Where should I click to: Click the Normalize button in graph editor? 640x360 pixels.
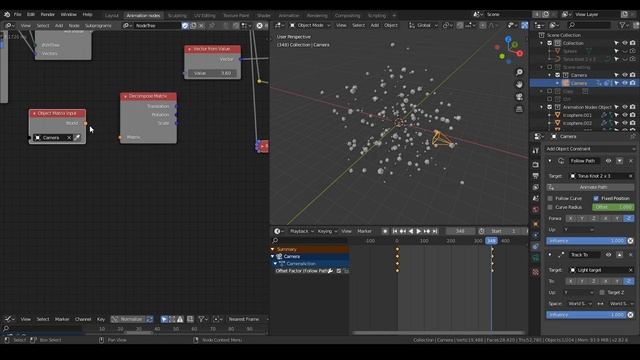pos(128,319)
